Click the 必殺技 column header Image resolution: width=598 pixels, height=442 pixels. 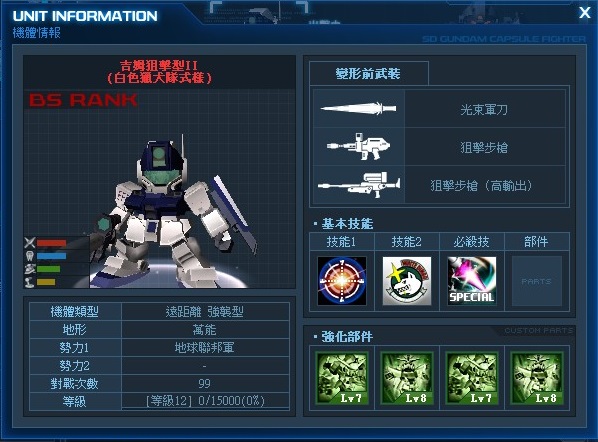[x=472, y=242]
